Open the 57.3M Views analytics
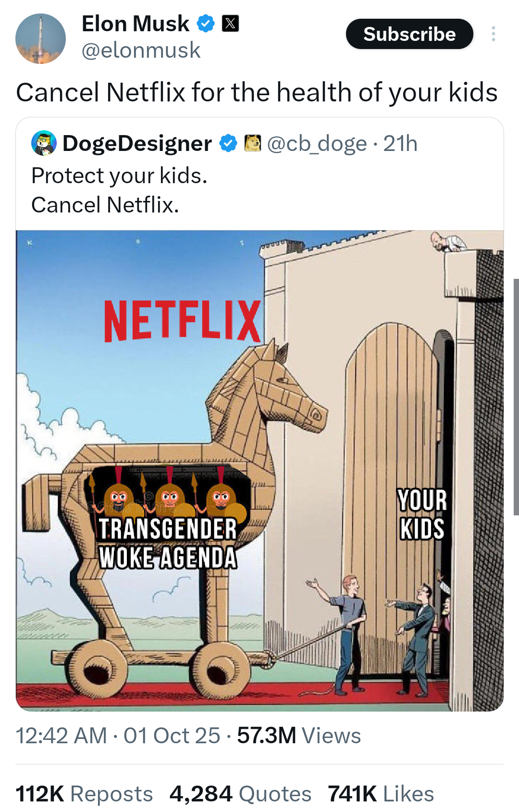 pyautogui.click(x=299, y=736)
